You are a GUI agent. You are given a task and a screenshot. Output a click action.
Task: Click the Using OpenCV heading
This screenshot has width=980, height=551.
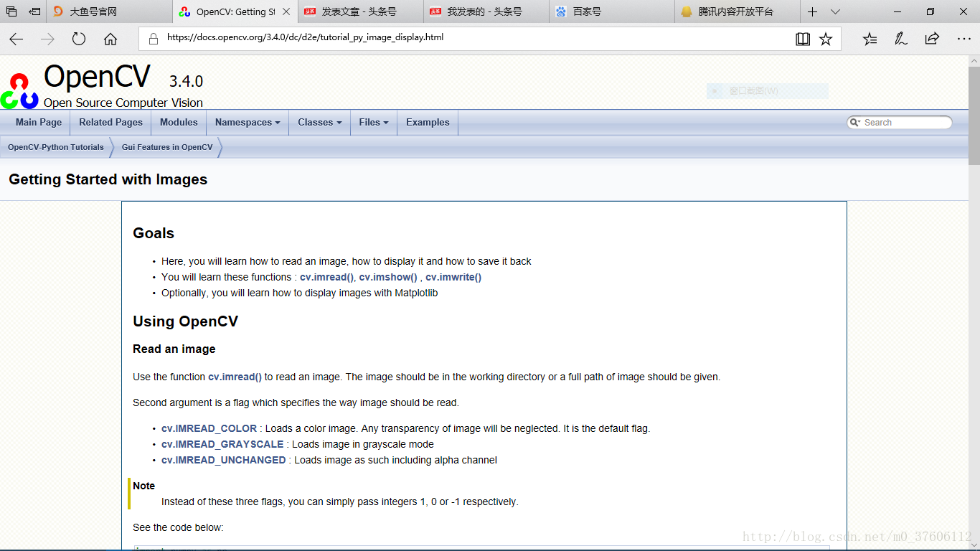point(185,321)
